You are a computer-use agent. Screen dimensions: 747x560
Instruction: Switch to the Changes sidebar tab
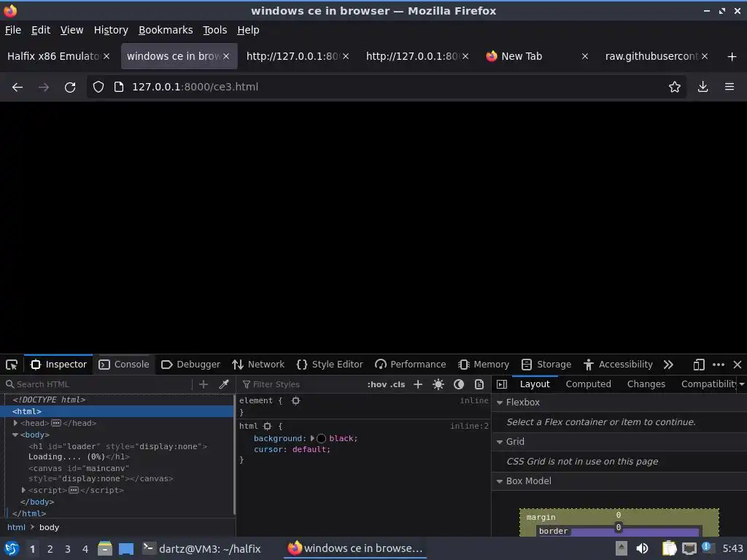click(646, 384)
